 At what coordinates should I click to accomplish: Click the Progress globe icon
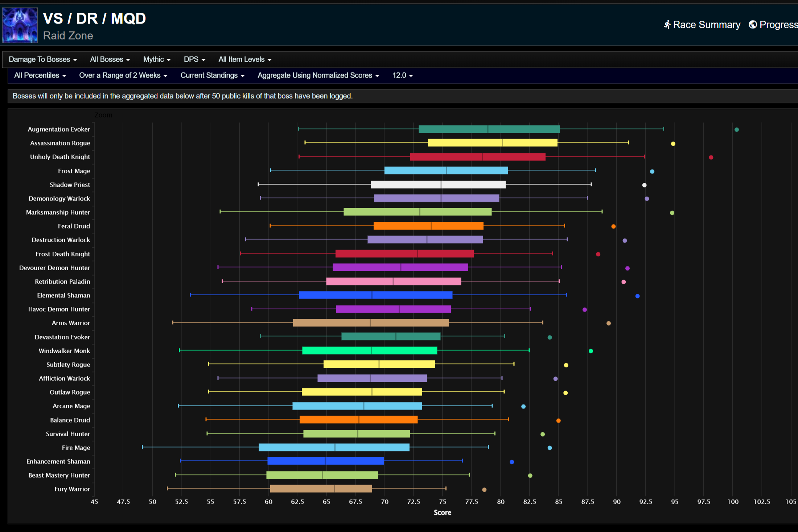click(753, 25)
